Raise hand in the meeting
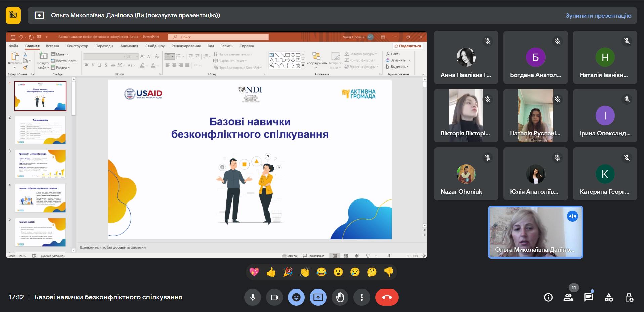 340,297
